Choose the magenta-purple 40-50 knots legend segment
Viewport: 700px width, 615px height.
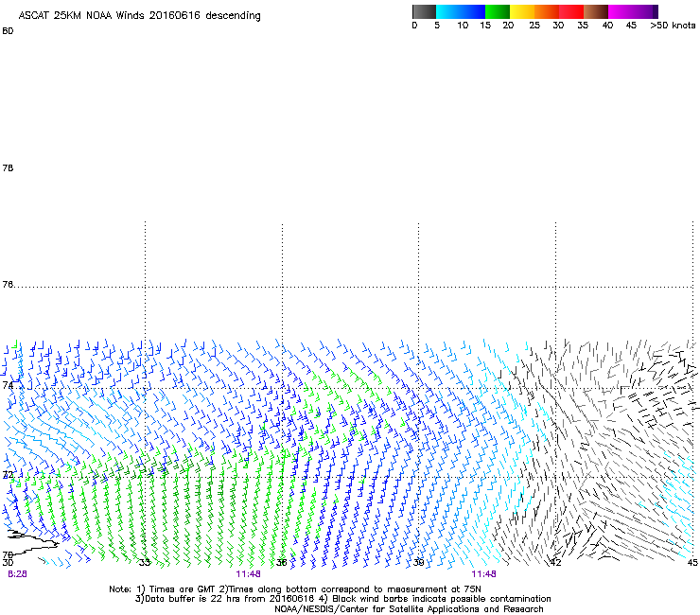633,11
